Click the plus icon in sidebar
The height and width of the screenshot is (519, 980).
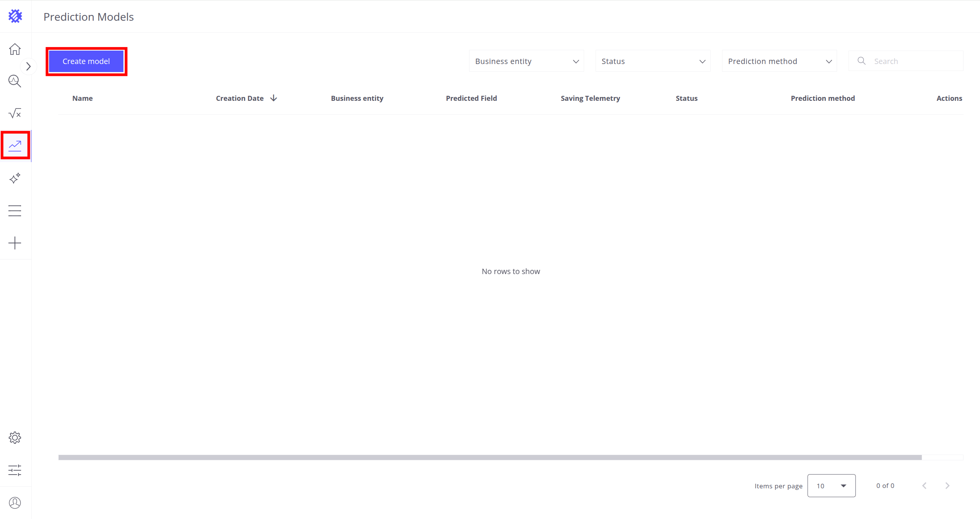pyautogui.click(x=15, y=243)
